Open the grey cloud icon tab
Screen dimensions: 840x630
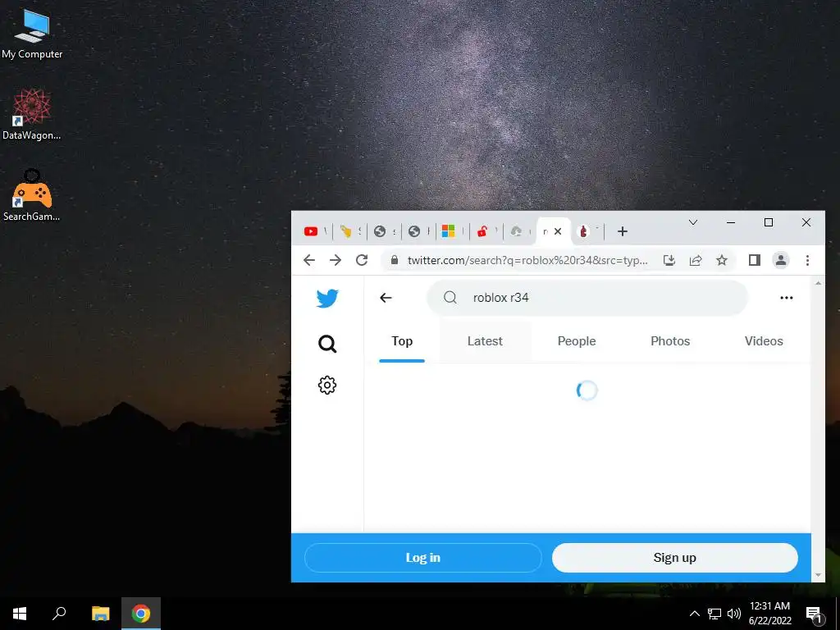(x=517, y=231)
